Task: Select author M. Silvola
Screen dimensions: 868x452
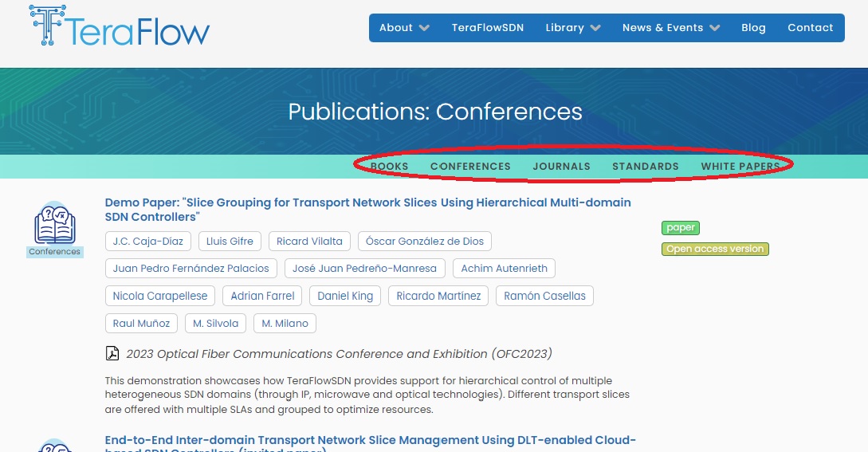Action: [216, 323]
